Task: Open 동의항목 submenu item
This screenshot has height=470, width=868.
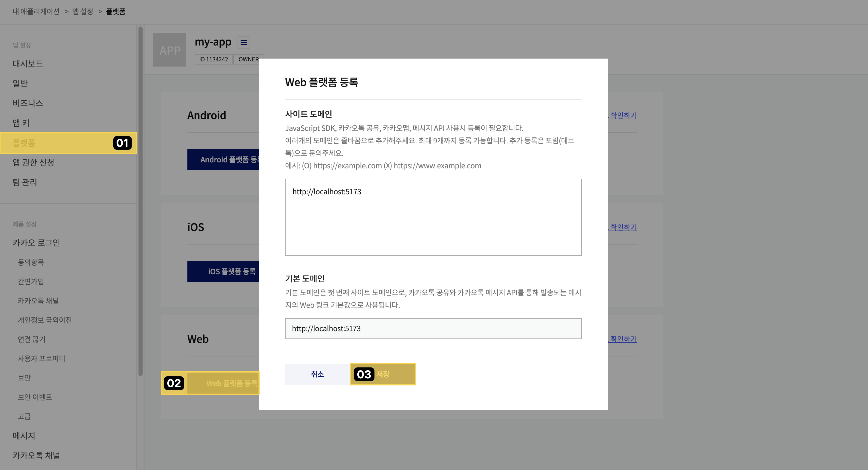Action: click(31, 262)
